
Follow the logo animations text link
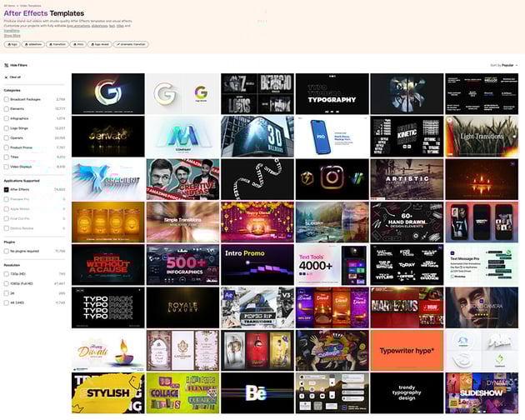click(x=78, y=26)
